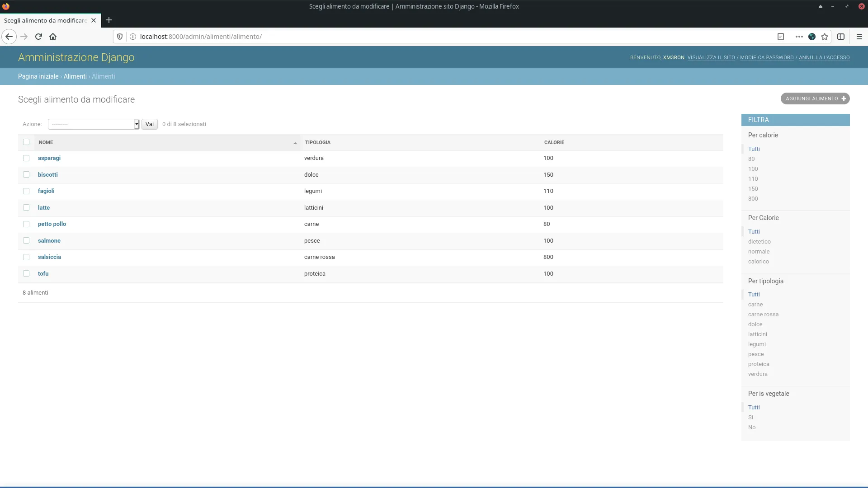Toggle the browser sidebar
This screenshot has width=868, height=488.
[x=841, y=37]
